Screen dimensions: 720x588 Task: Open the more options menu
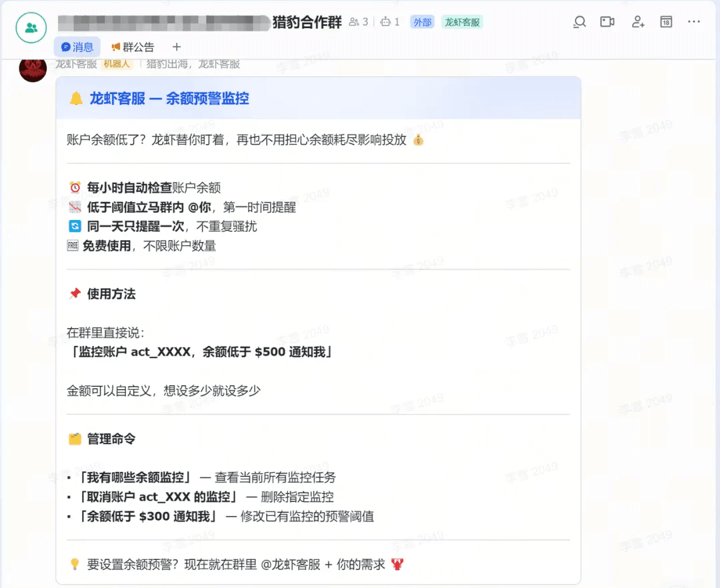click(x=694, y=21)
